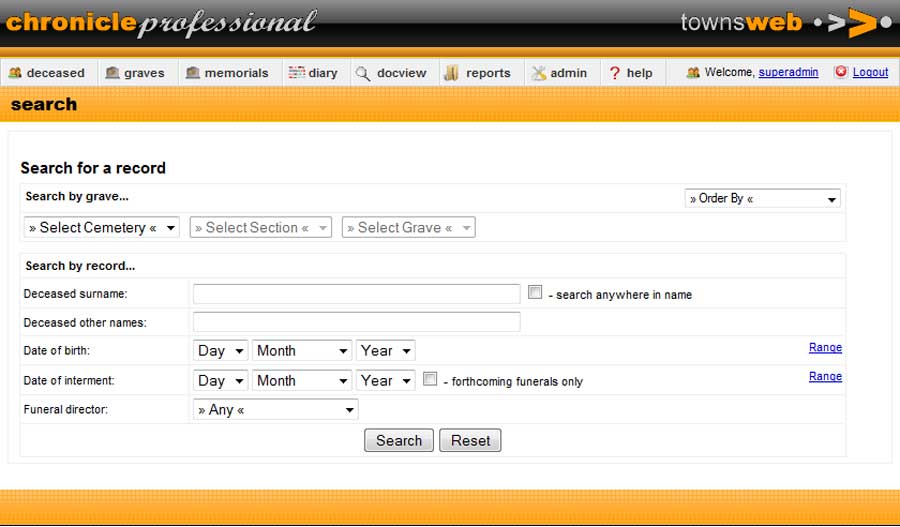Click the 'Search for a record' heading

pyautogui.click(x=93, y=168)
